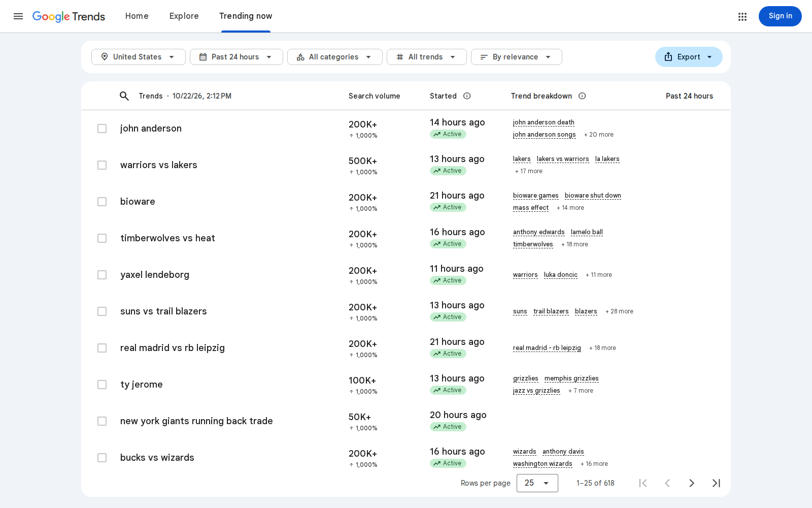Open the Google apps grid
This screenshot has width=812, height=508.
[x=742, y=16]
